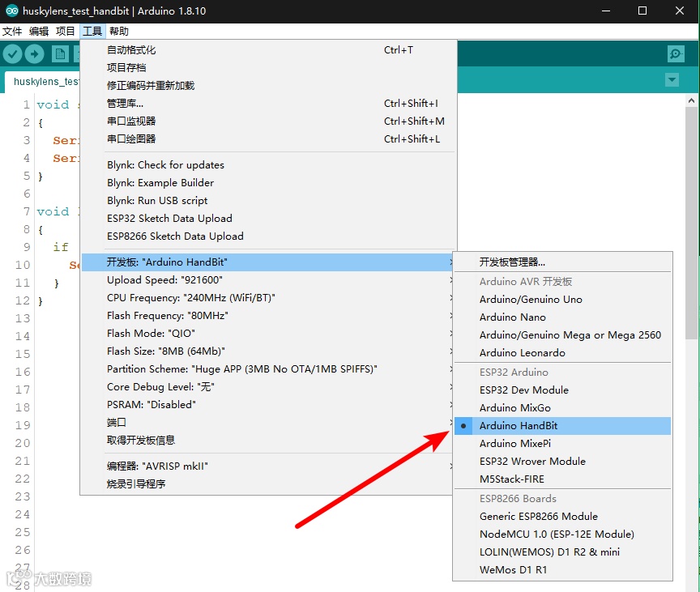Open 串口绘图器 from the menu
700x592 pixels.
268,139
